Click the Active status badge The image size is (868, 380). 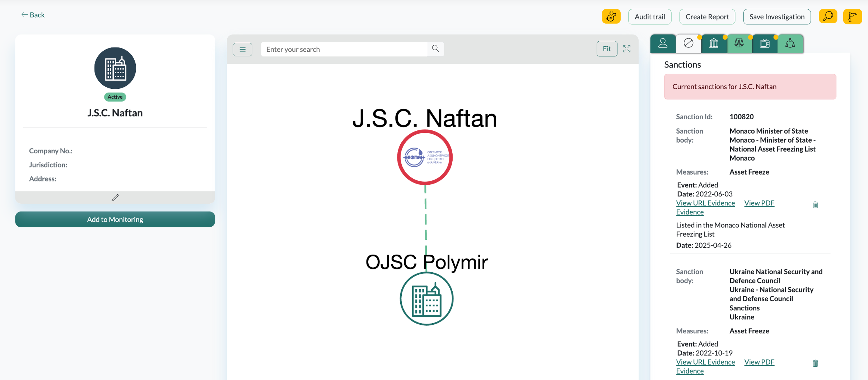[x=115, y=97]
